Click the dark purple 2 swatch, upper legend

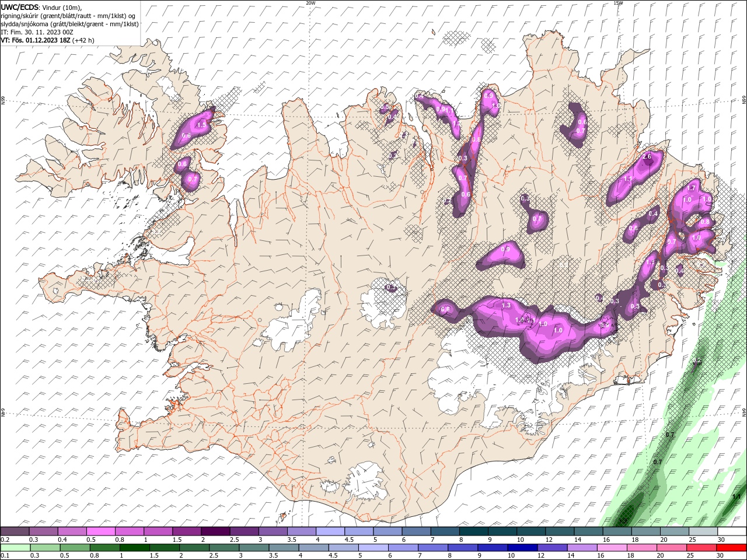tap(215, 531)
